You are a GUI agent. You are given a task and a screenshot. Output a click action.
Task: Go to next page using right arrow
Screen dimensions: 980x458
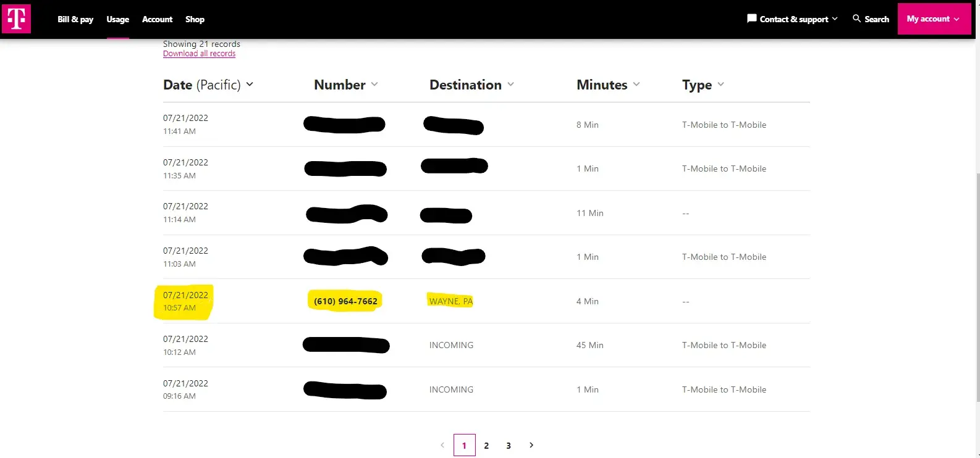click(531, 445)
